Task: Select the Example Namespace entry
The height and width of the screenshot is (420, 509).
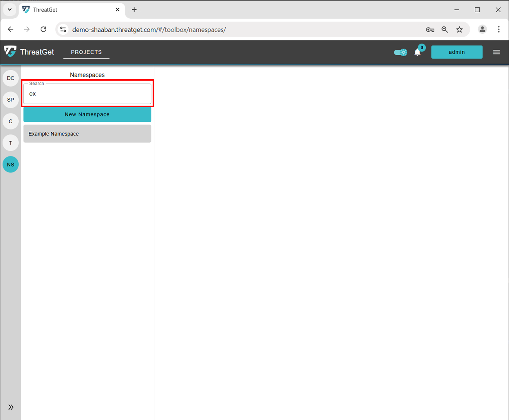Action: pyautogui.click(x=87, y=133)
